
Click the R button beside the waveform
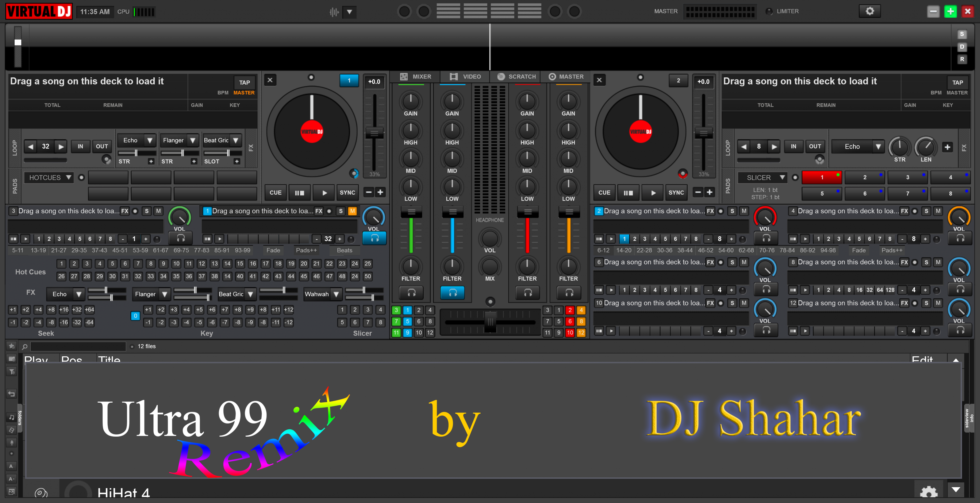pos(962,60)
